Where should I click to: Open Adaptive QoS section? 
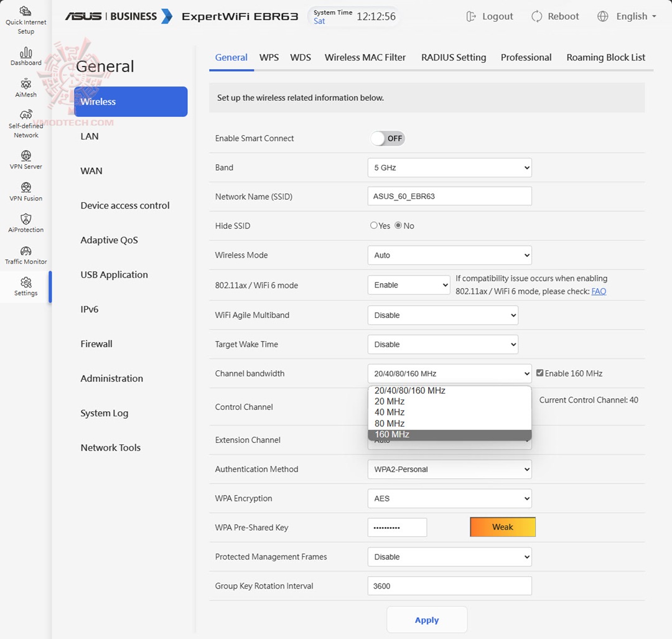coord(110,240)
